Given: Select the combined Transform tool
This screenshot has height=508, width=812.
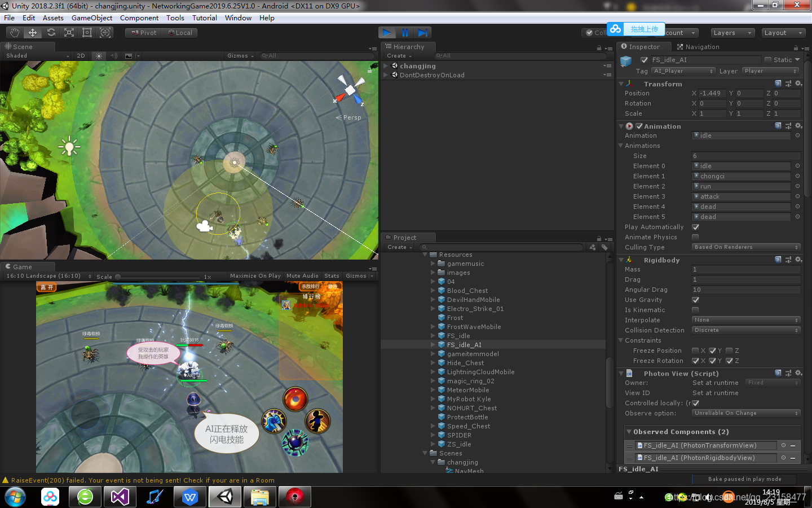Looking at the screenshot, I should click(105, 33).
